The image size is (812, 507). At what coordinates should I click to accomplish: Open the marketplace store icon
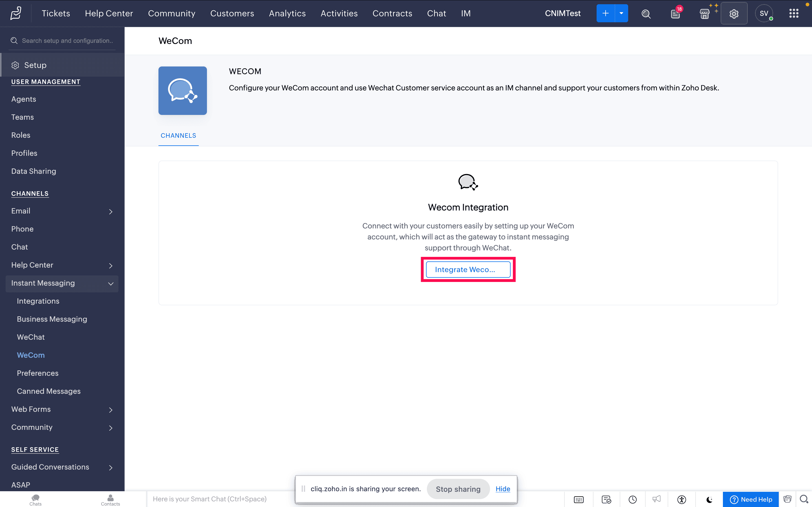pos(704,14)
